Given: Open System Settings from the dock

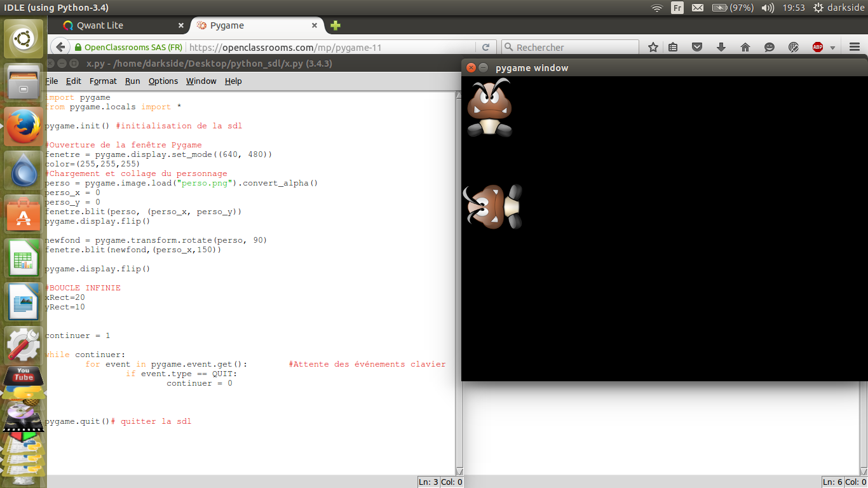Looking at the screenshot, I should (x=23, y=344).
